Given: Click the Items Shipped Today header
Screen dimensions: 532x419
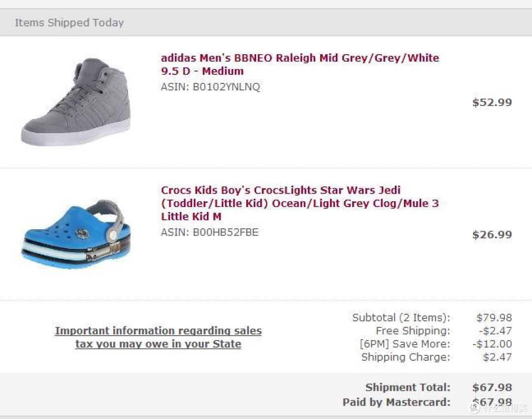Looking at the screenshot, I should (x=69, y=22).
